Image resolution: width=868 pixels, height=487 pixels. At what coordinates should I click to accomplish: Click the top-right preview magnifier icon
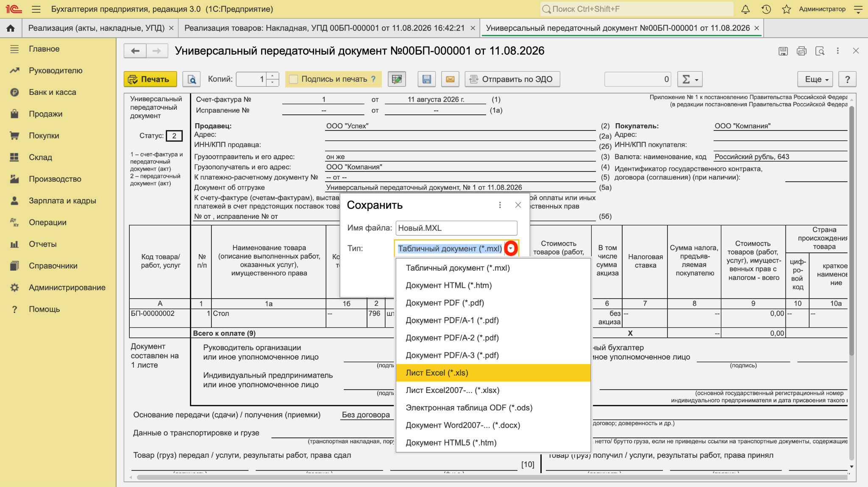point(820,51)
